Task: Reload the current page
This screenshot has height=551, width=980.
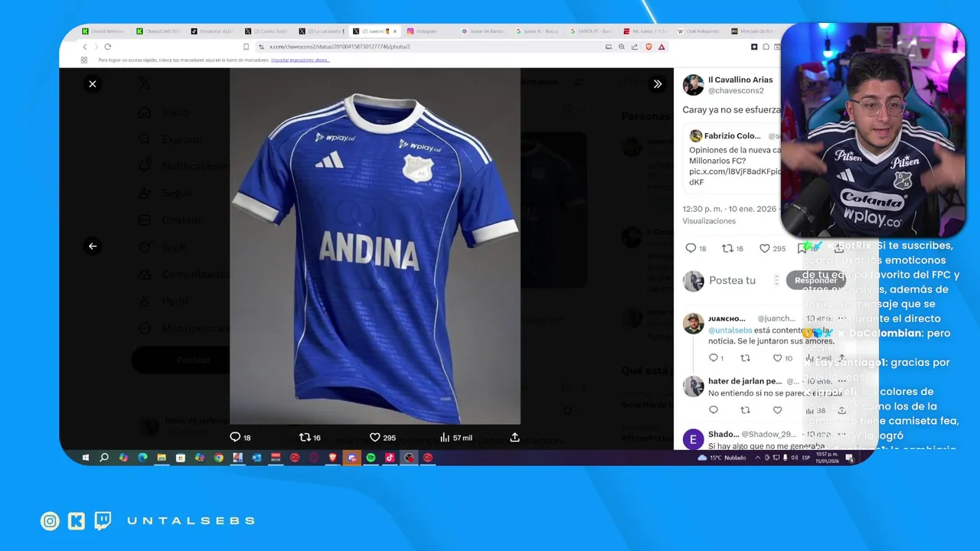Action: (107, 47)
